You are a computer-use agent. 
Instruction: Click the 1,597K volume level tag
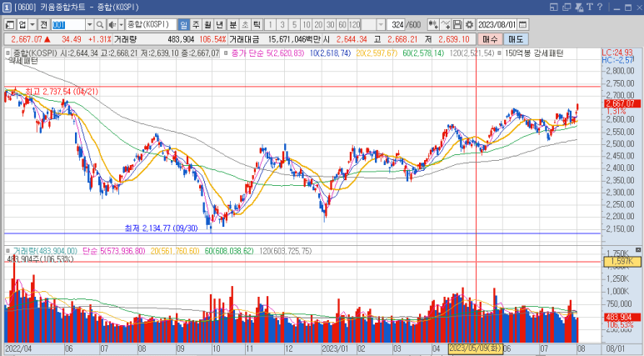(622, 262)
